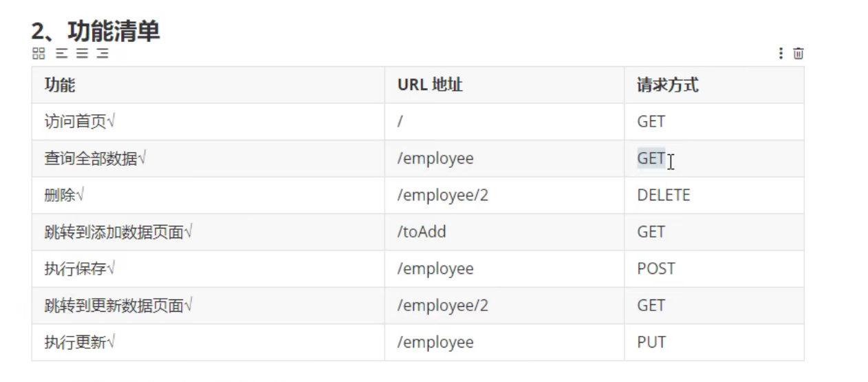Click the DELETE request method cell
The image size is (868, 382).
coord(714,195)
